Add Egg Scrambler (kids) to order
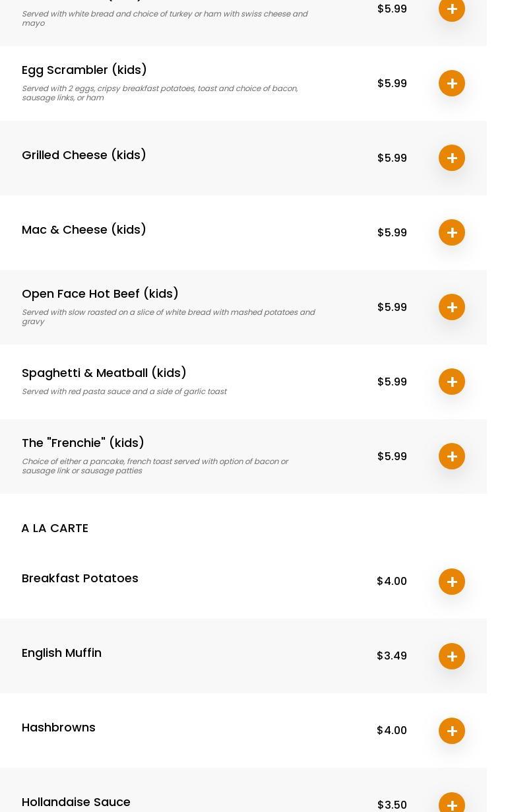 pos(452,83)
